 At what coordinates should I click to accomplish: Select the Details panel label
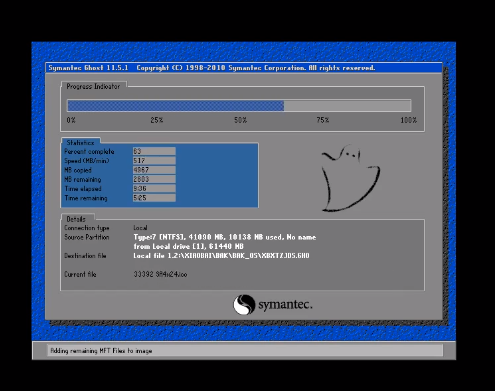(x=76, y=219)
